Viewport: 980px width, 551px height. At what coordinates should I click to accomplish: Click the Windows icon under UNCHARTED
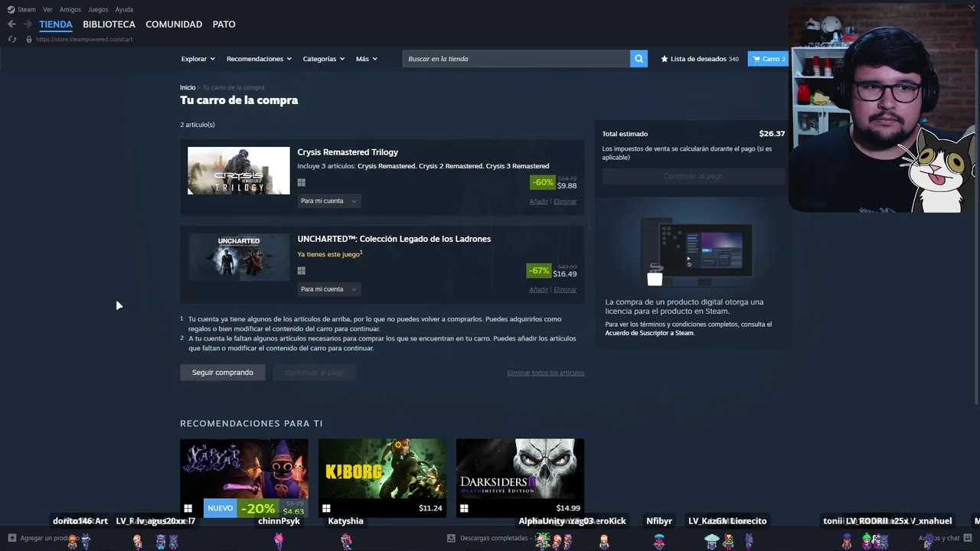point(302,271)
